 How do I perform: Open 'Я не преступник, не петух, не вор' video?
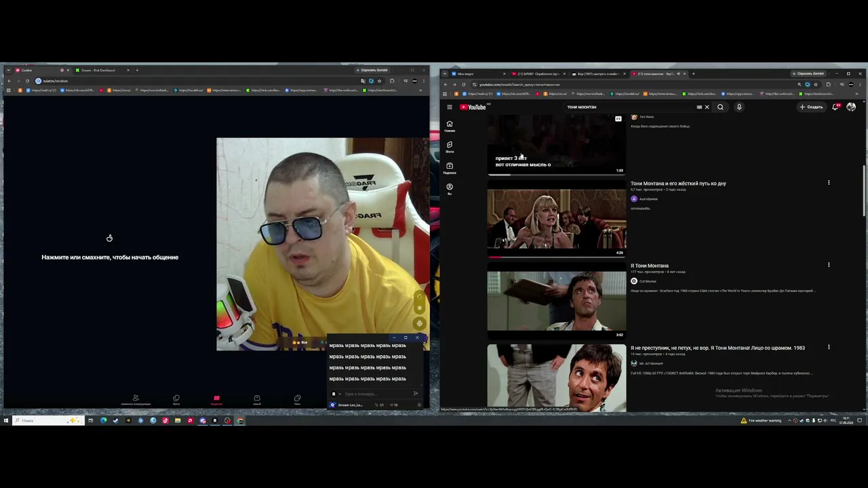coord(717,348)
